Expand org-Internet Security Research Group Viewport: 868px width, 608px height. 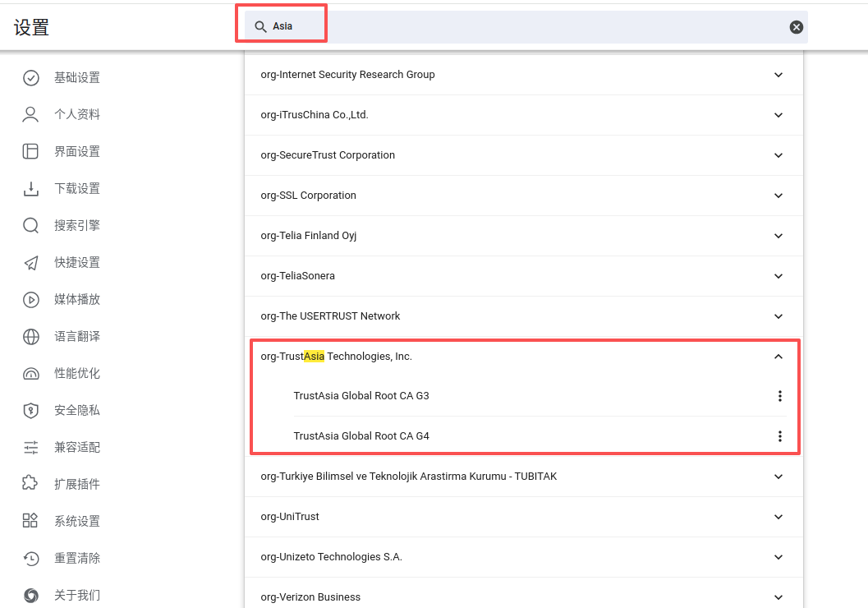[x=778, y=75]
